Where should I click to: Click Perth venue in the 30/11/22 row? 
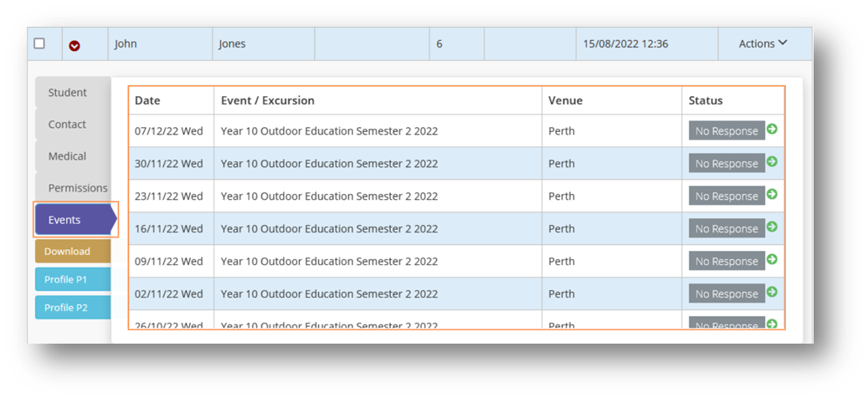point(562,164)
